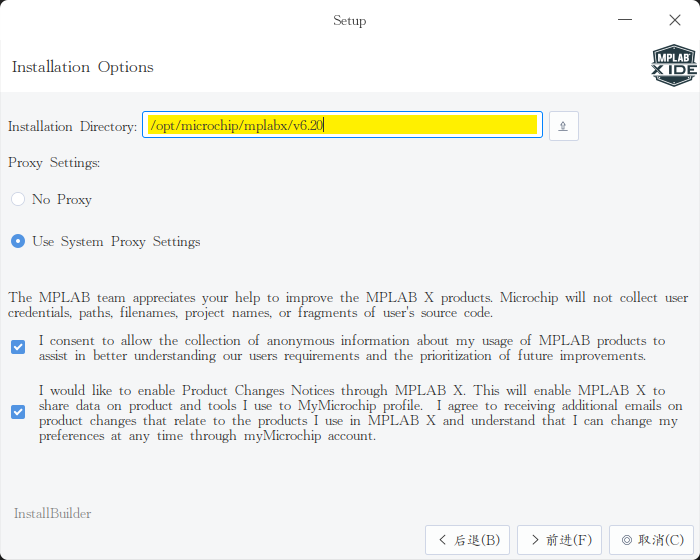This screenshot has height=560, width=700.
Task: Select the No Proxy option
Action: tap(18, 199)
